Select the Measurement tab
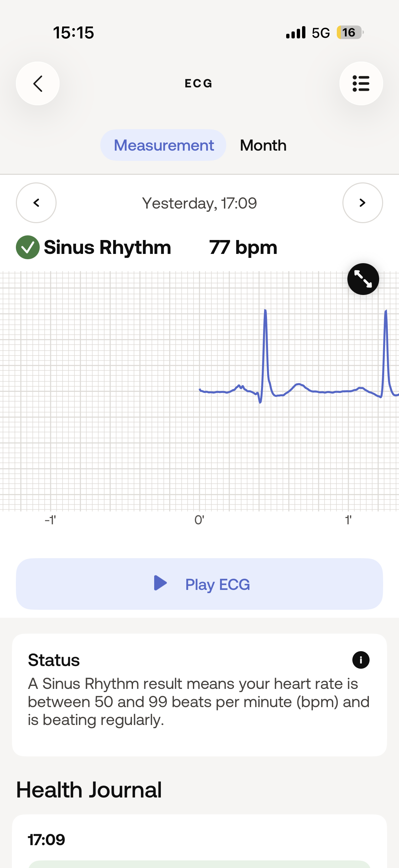Viewport: 399px width, 868px height. (x=164, y=146)
